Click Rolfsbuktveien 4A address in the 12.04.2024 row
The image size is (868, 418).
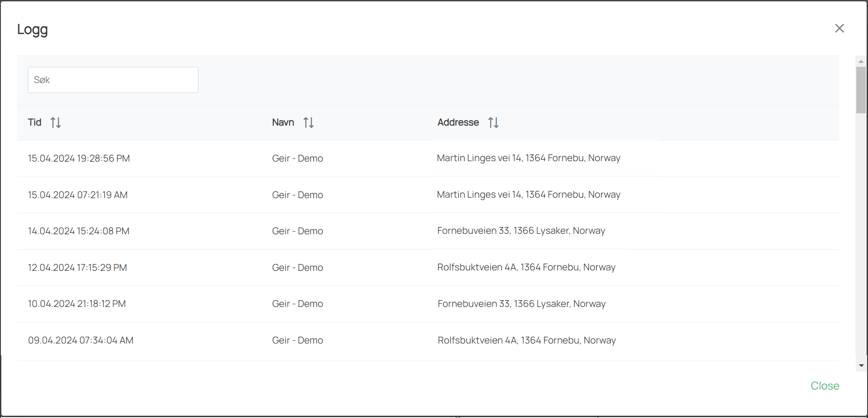pyautogui.click(x=526, y=267)
